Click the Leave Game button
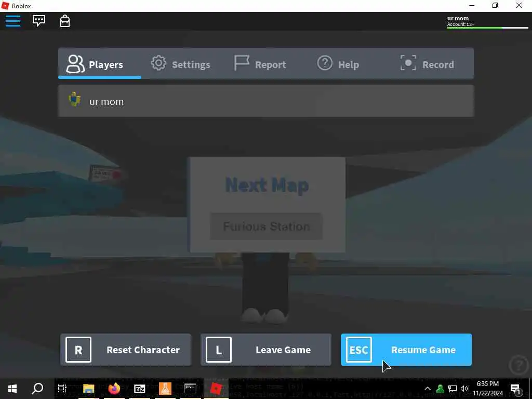 [x=266, y=350]
